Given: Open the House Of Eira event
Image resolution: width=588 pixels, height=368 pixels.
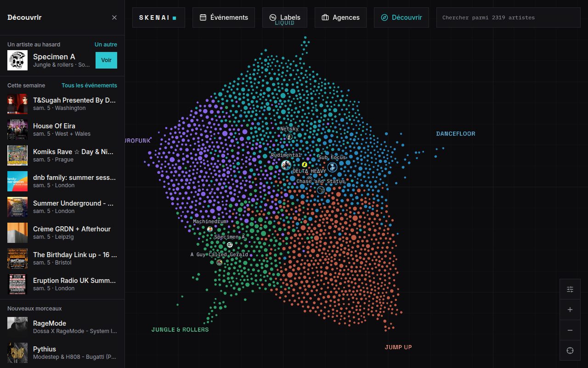Looking at the screenshot, I should 62,130.
